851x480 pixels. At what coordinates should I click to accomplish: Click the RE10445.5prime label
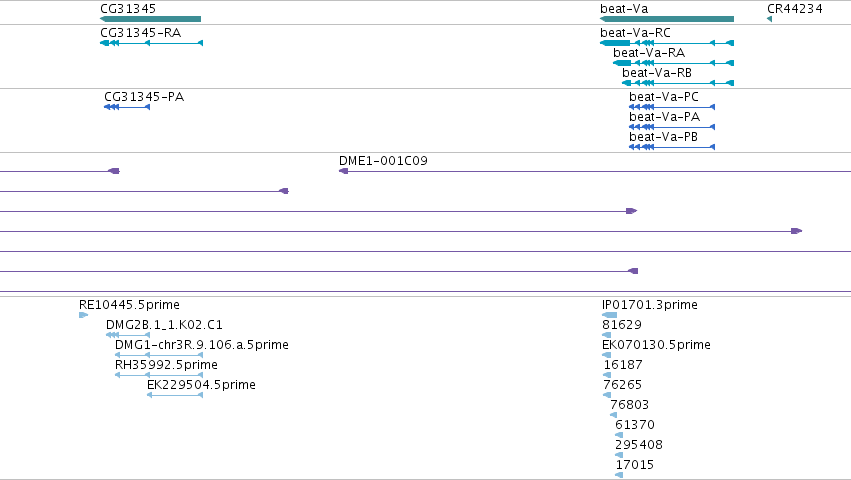click(x=129, y=305)
